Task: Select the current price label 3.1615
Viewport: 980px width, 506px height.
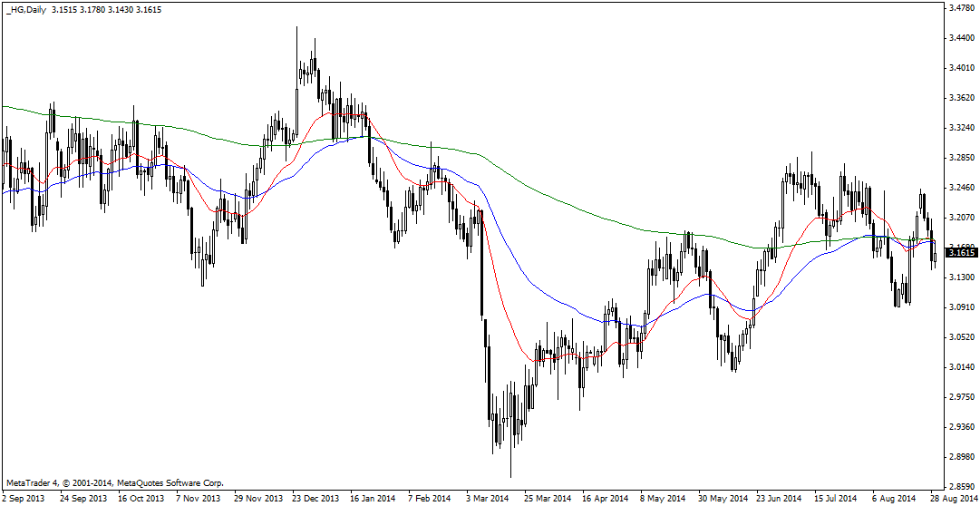Action: (x=960, y=253)
